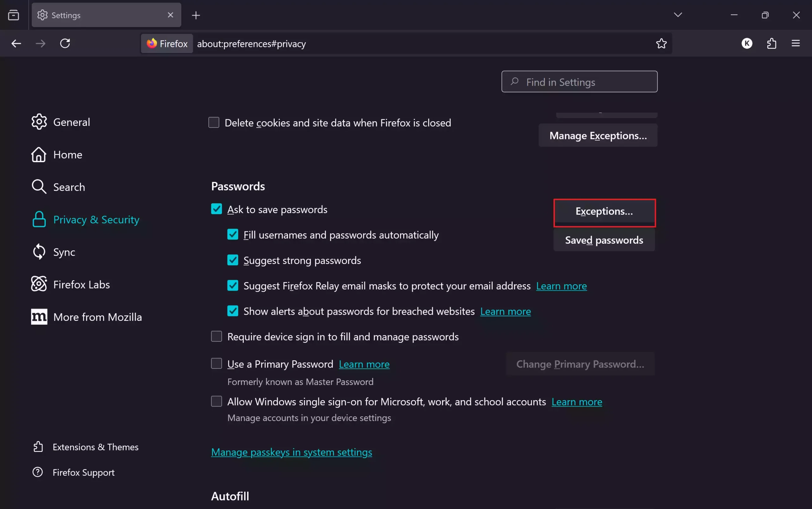Screen dimensions: 812x509
Task: Check Use a Primary Password
Action: click(216, 363)
